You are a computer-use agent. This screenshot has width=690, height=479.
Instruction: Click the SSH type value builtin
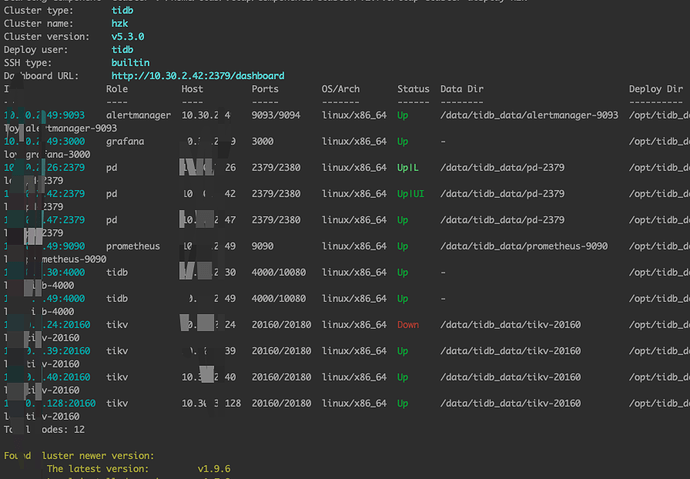pyautogui.click(x=130, y=62)
